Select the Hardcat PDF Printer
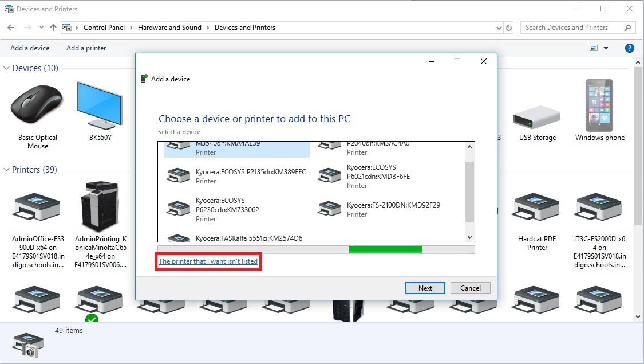This screenshot has width=644, height=364. [536, 207]
